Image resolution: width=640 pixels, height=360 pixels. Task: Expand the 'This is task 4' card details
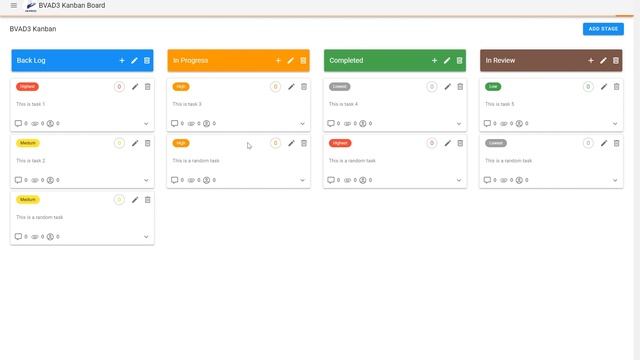pyautogui.click(x=459, y=124)
